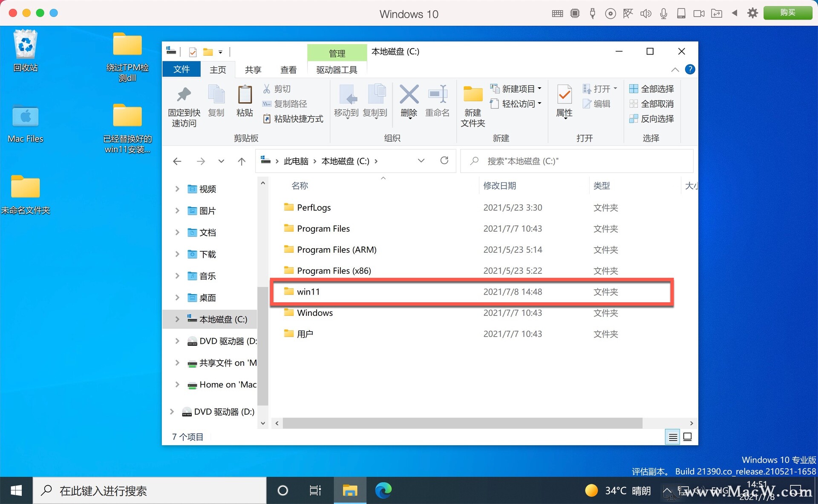The image size is (818, 504).
Task: Switch to large icons view button
Action: tap(687, 437)
